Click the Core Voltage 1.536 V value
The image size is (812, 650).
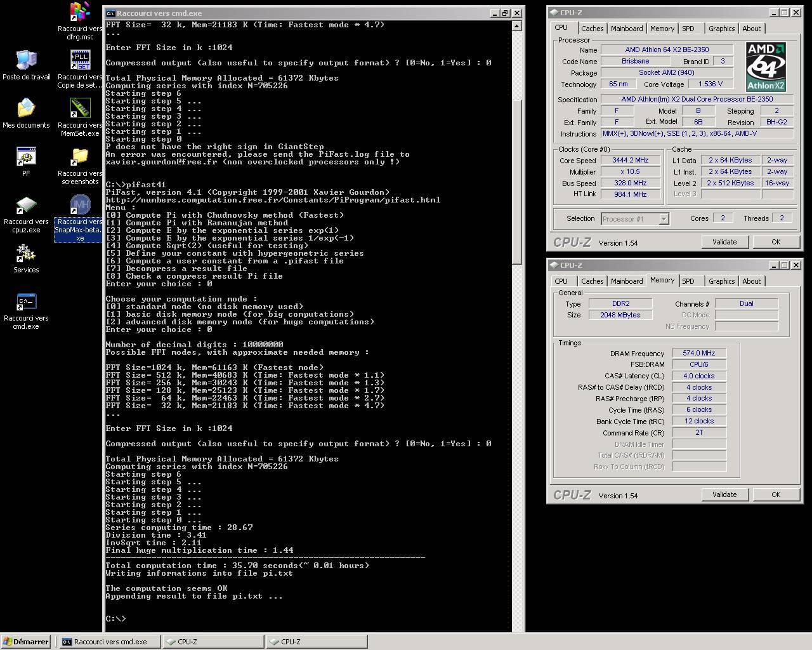(710, 84)
